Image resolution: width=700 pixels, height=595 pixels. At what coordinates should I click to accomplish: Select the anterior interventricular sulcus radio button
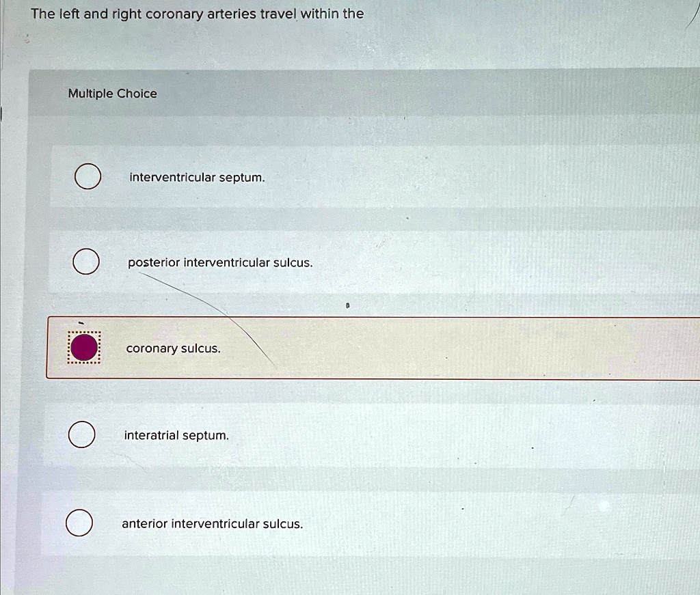pyautogui.click(x=81, y=523)
